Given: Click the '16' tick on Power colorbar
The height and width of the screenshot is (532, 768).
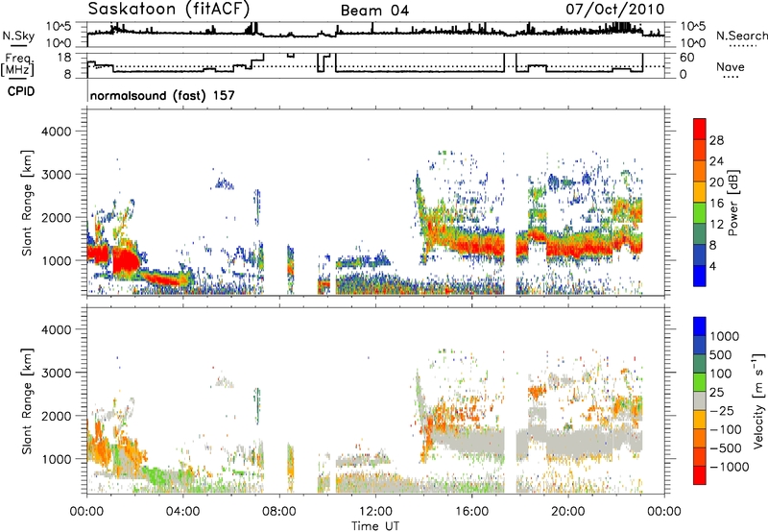Looking at the screenshot, I should (x=716, y=204).
